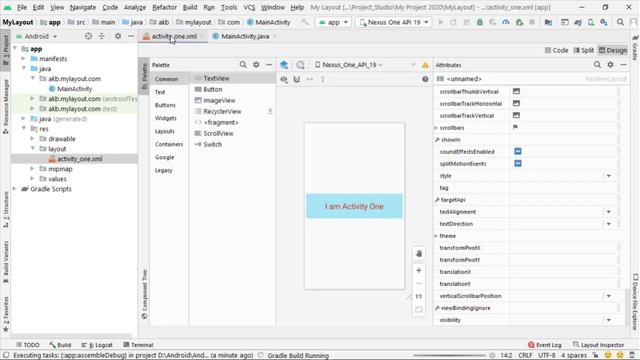Open the Layout Inspector
Viewport: 640px width, 360px height.
[x=598, y=345]
